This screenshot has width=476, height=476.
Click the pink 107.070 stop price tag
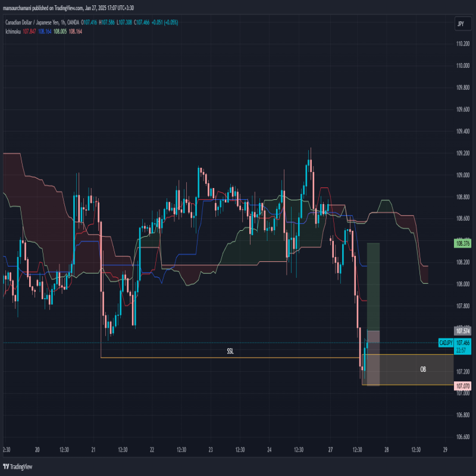462,386
